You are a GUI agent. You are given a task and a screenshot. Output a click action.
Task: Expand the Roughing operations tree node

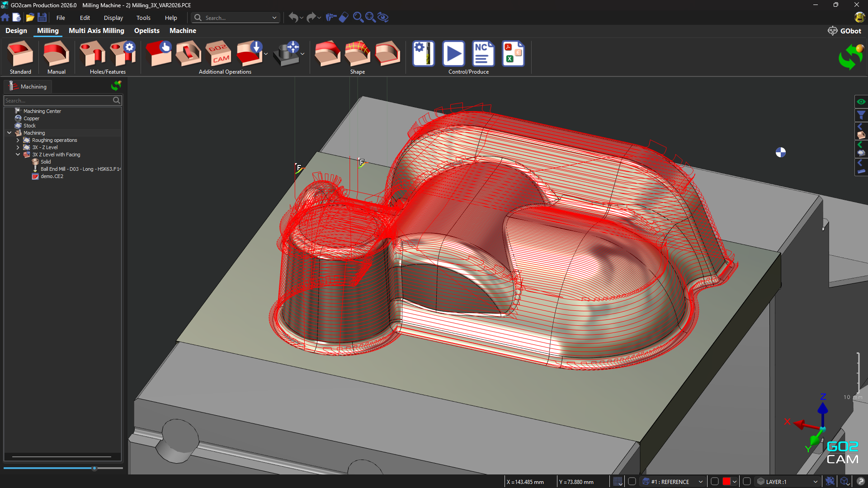[18, 140]
